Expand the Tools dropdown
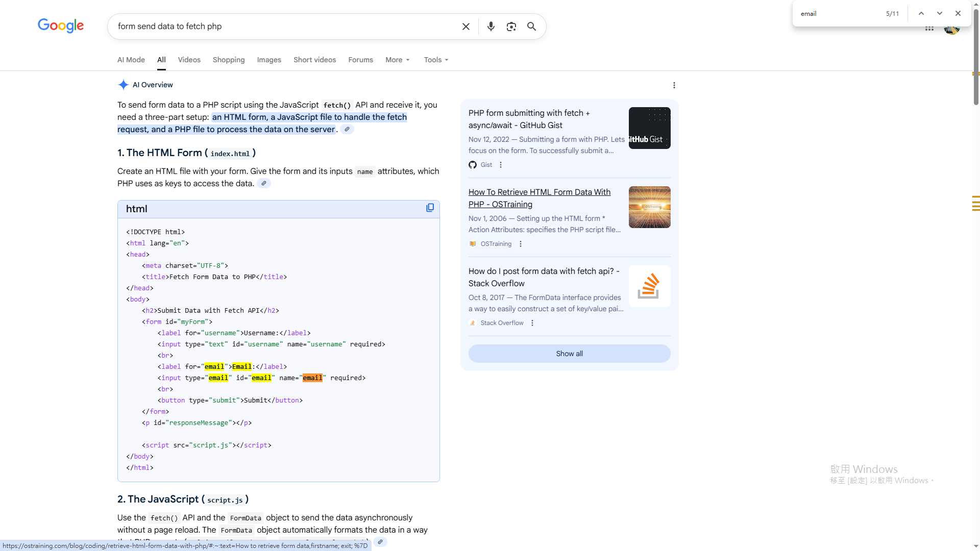 (x=436, y=60)
